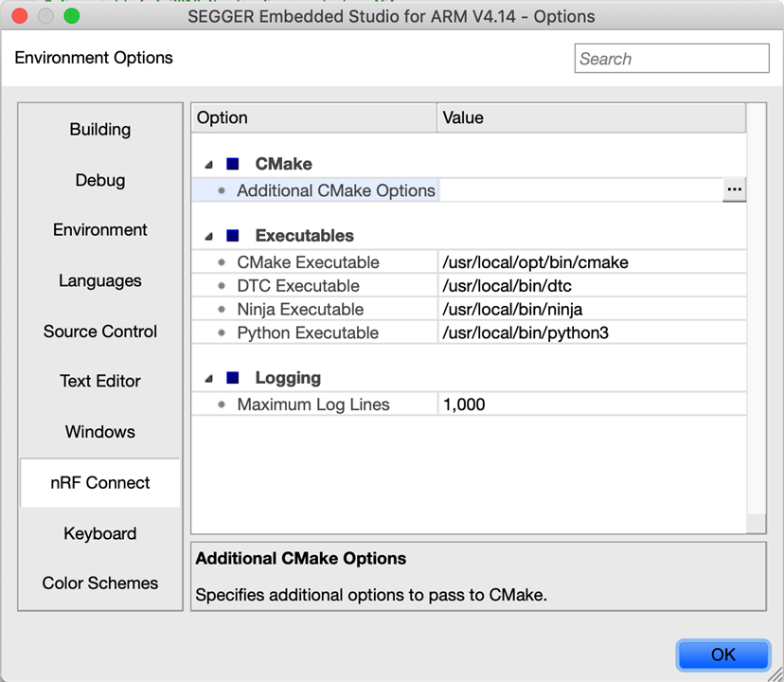Collapse the Logging group
The height and width of the screenshot is (682, 784).
209,378
